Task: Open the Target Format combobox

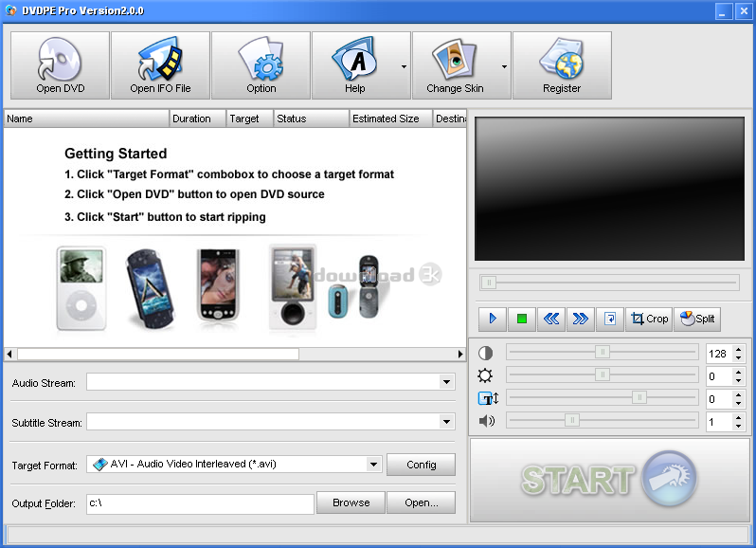Action: pos(373,464)
